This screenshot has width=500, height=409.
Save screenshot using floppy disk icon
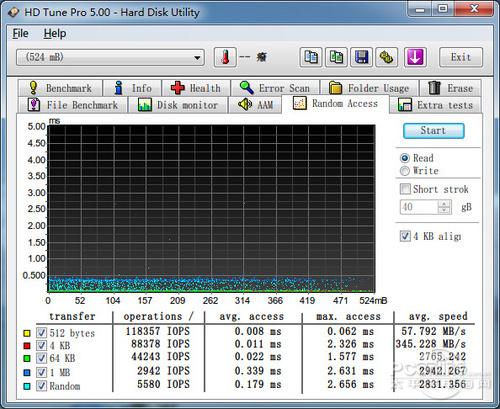pyautogui.click(x=362, y=57)
